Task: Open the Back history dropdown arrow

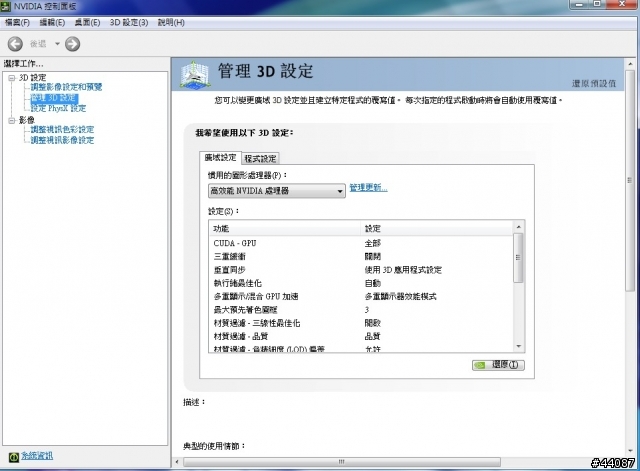Action: [x=57, y=44]
